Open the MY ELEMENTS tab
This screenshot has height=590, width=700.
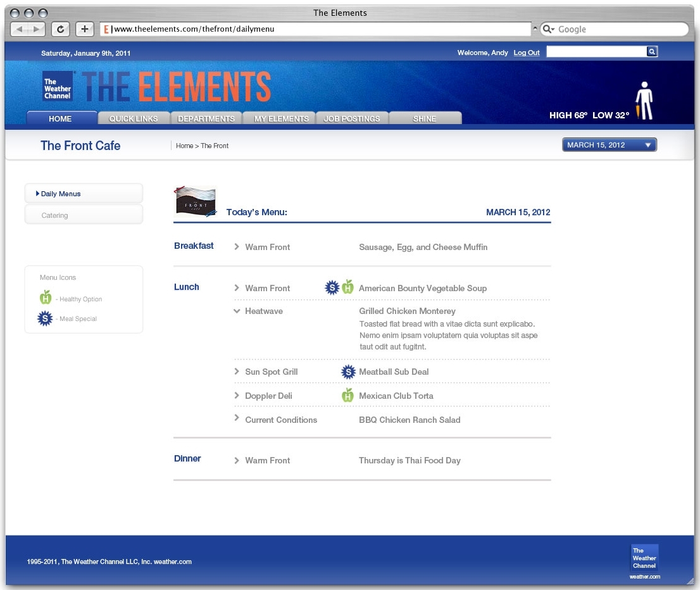280,118
